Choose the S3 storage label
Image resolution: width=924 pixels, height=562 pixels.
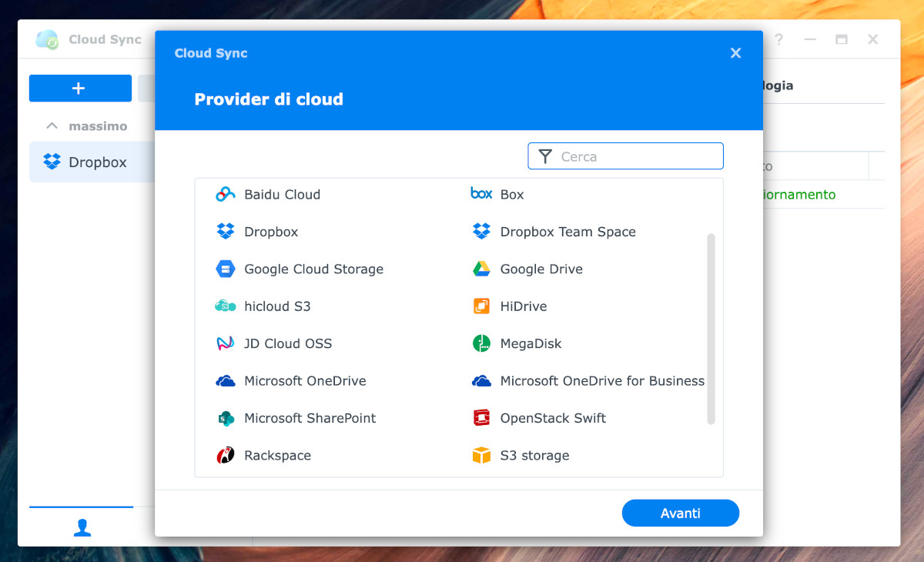(x=534, y=456)
